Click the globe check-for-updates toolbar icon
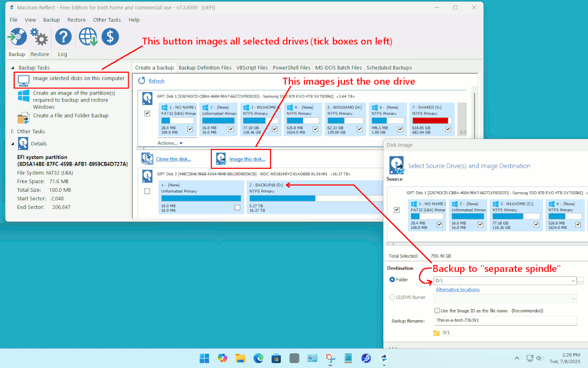Screen dimensions: 588x368 point(88,37)
